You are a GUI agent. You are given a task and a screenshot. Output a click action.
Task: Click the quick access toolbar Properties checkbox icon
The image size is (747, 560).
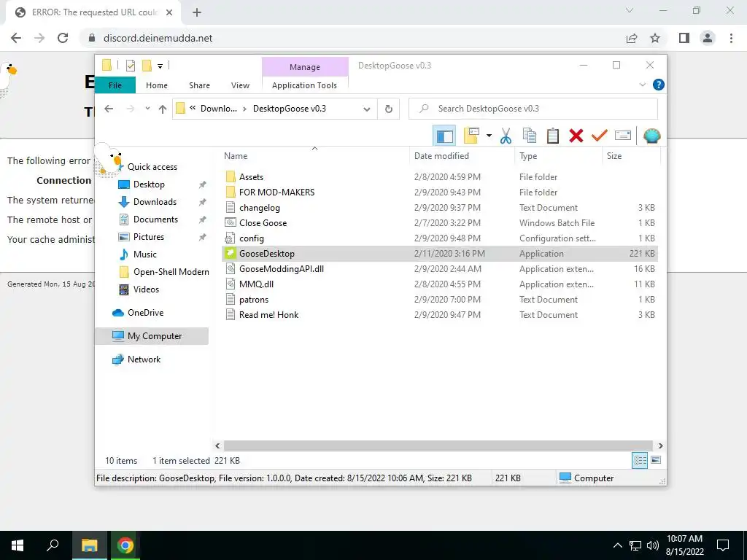(x=130, y=66)
